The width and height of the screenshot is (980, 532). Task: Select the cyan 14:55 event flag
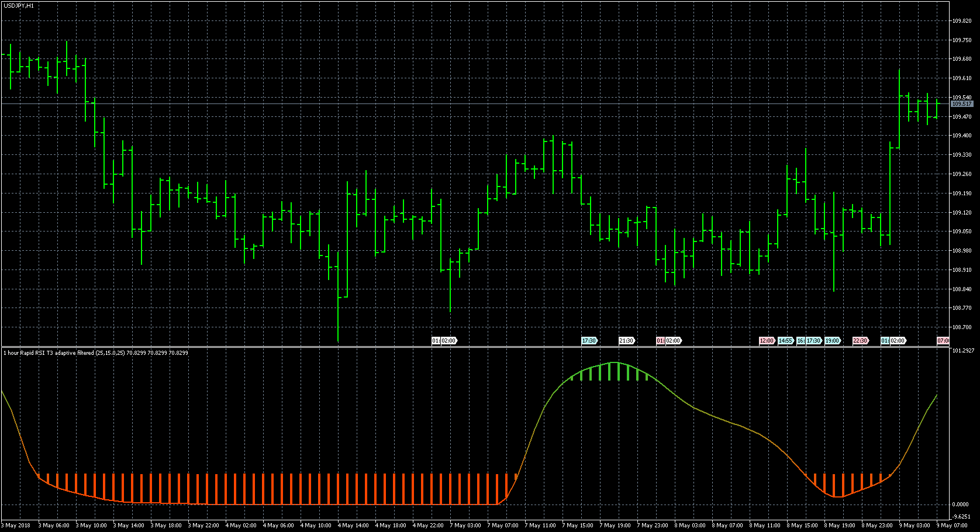point(785,341)
